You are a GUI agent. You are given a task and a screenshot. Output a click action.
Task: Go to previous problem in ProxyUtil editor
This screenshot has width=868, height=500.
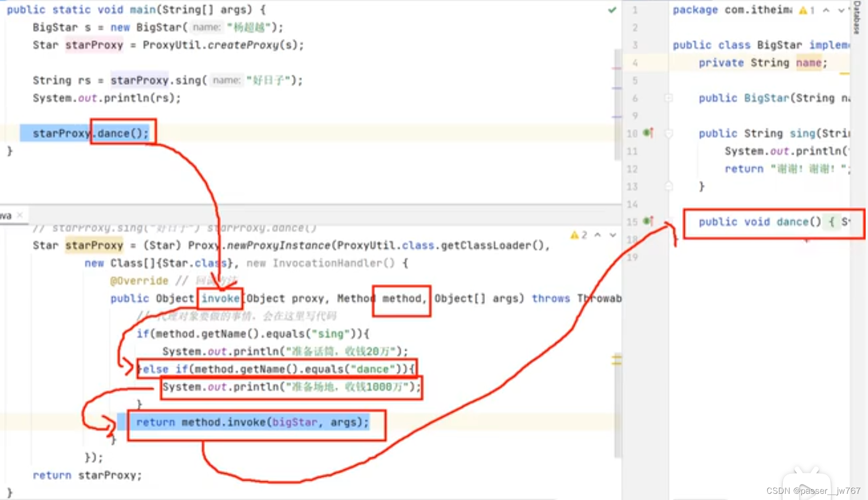tap(597, 235)
